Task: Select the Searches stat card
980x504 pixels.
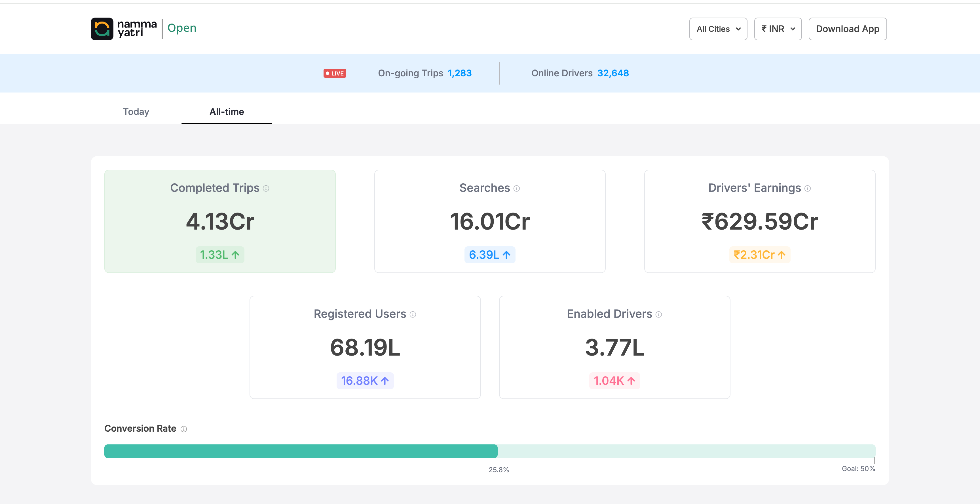Action: (x=490, y=221)
